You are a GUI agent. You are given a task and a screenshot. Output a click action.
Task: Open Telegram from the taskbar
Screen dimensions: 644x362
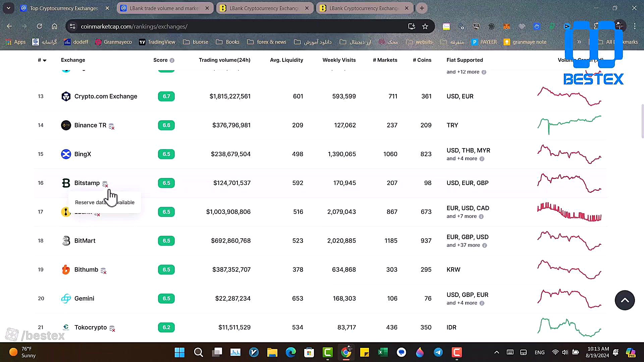[438, 352]
